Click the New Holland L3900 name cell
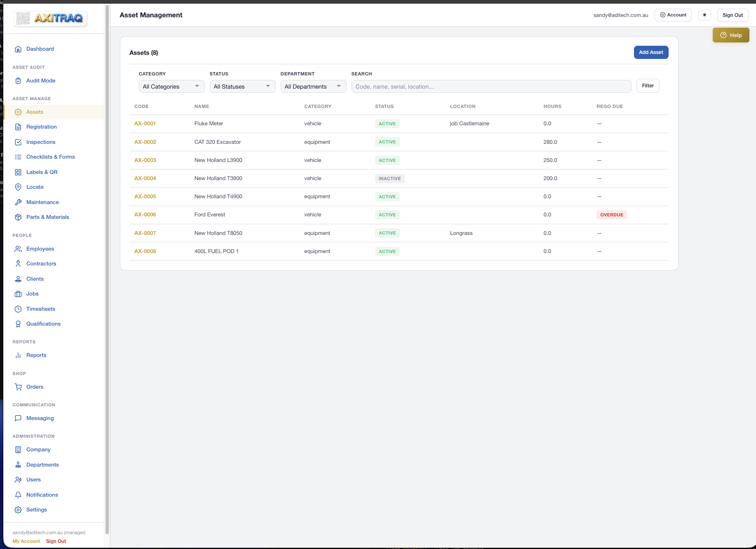This screenshot has height=549, width=756. (x=218, y=160)
